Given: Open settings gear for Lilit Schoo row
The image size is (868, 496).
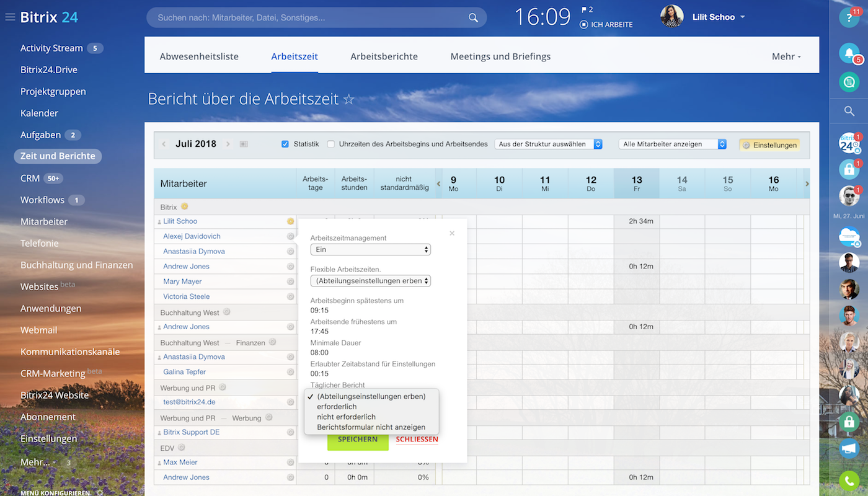Looking at the screenshot, I should click(x=290, y=221).
